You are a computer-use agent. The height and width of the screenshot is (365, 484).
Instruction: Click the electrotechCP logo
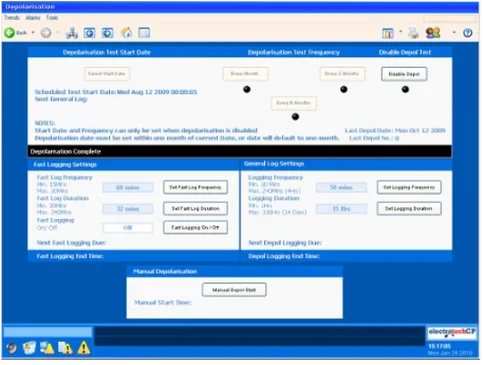tap(452, 332)
